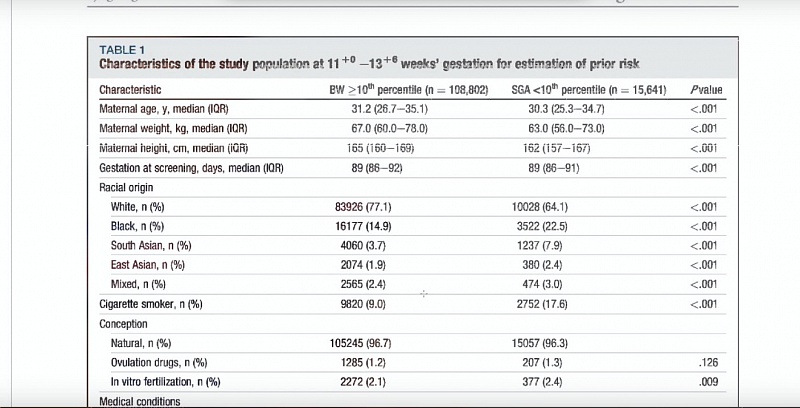Viewport: 800px width, 408px height.
Task: Click the Medical conditions section heading
Action: pyautogui.click(x=140, y=402)
